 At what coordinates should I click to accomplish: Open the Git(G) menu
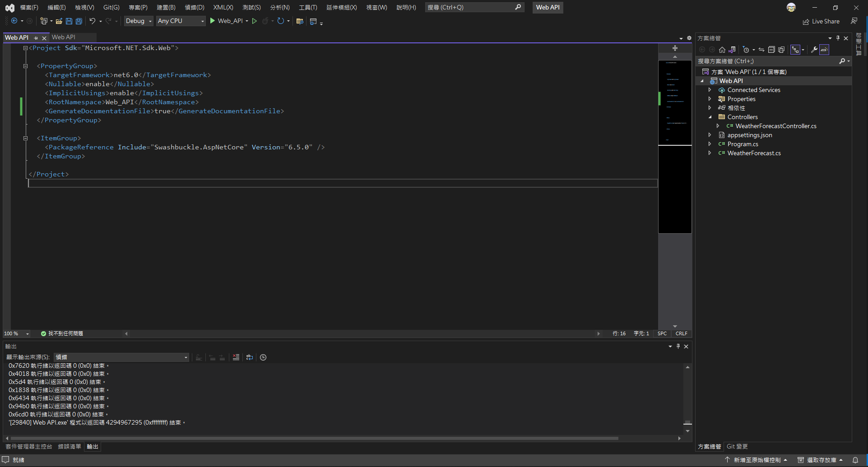pyautogui.click(x=111, y=7)
